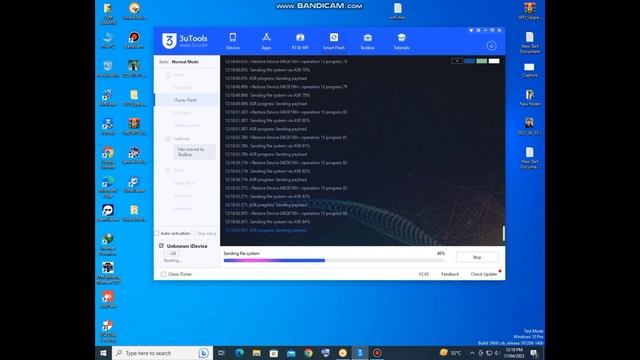The width and height of the screenshot is (640, 360).
Task: Open the Mail app from the taskbar
Action: [x=291, y=353]
